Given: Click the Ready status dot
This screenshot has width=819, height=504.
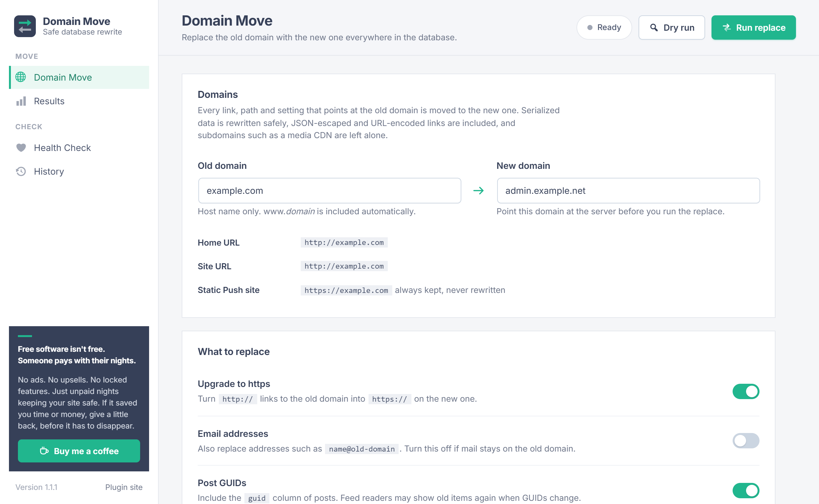Looking at the screenshot, I should [x=590, y=27].
